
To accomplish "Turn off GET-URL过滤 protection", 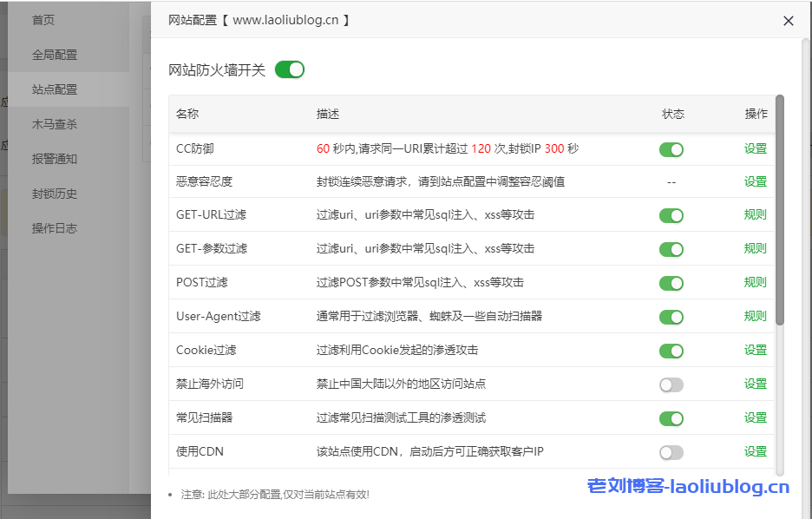I will point(671,214).
